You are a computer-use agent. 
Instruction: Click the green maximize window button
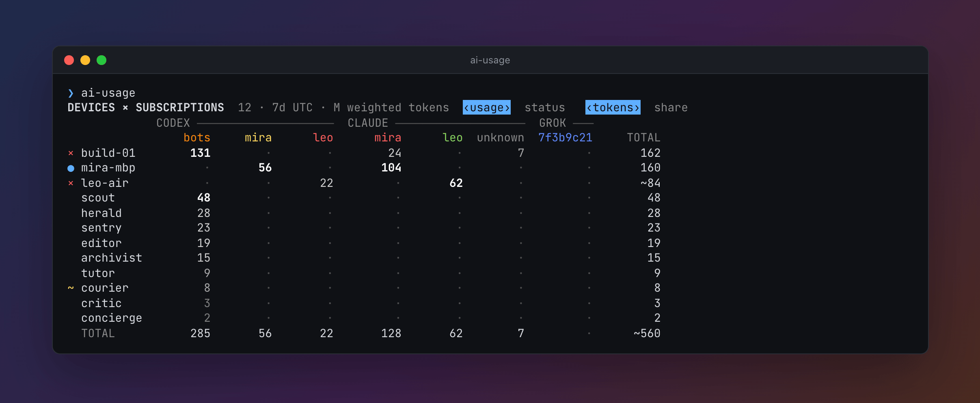[101, 60]
